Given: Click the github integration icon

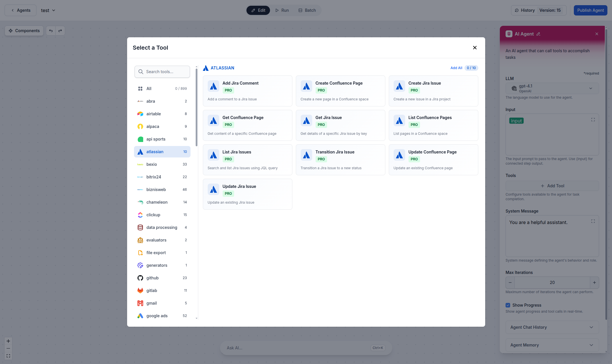Looking at the screenshot, I should pyautogui.click(x=140, y=278).
